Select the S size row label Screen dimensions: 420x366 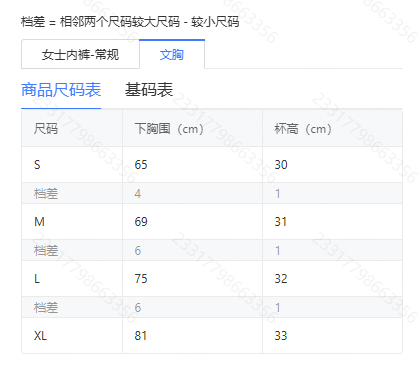click(37, 165)
